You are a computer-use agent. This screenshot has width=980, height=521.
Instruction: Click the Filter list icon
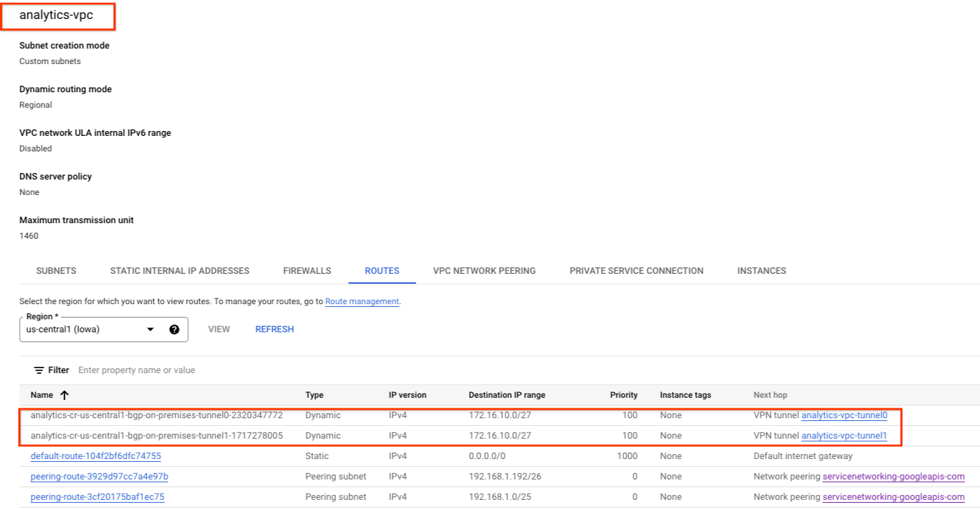coord(39,370)
